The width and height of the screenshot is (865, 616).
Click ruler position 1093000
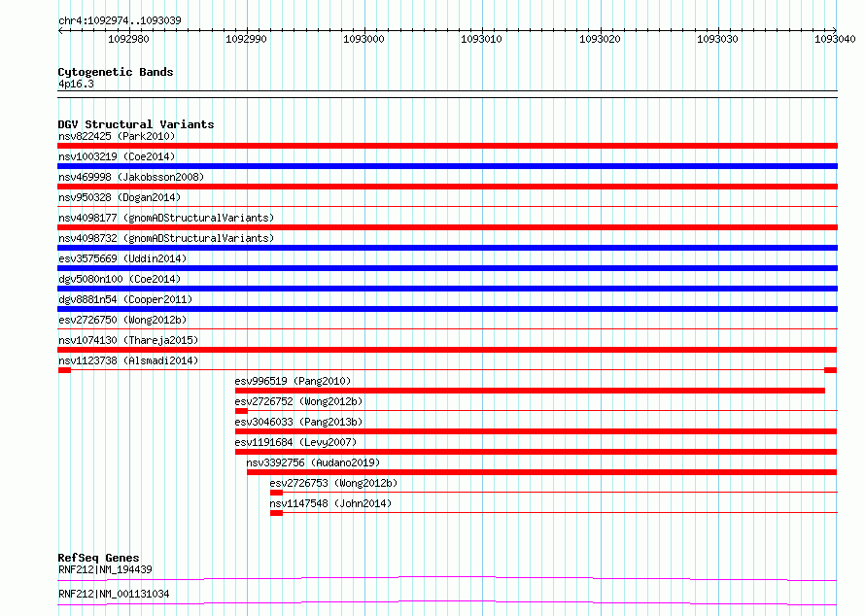coord(364,39)
